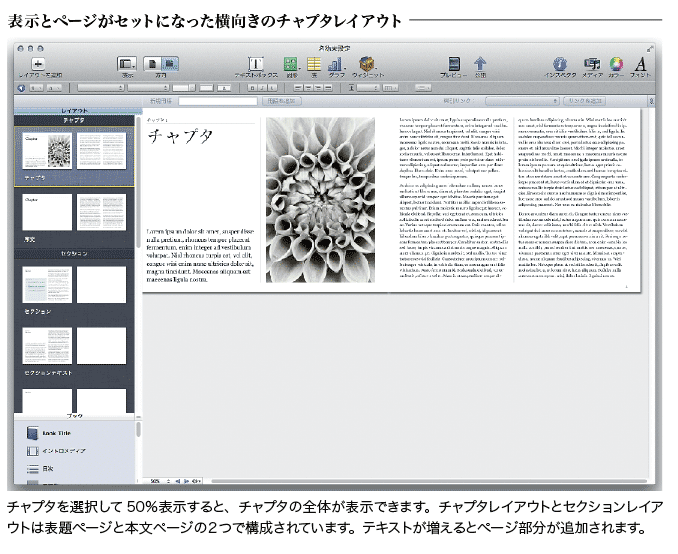Go to next page arrow in status bar
The width and height of the screenshot is (678, 554).
point(186,481)
